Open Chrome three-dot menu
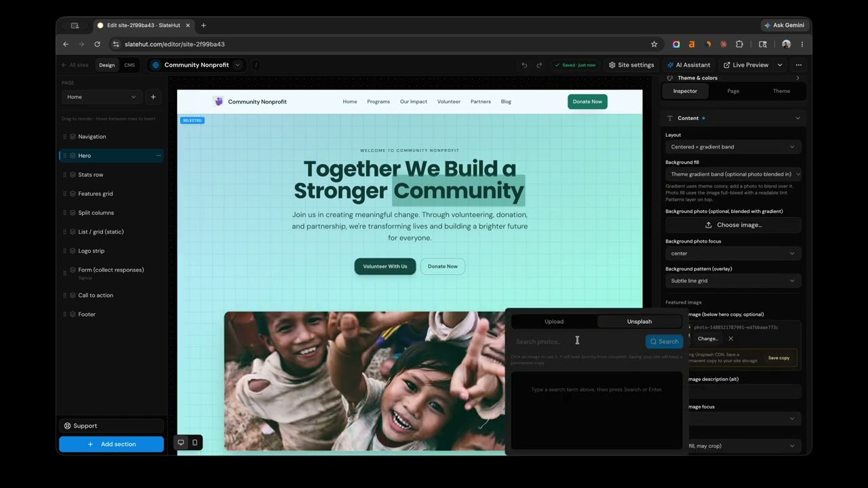The image size is (868, 488). (802, 44)
